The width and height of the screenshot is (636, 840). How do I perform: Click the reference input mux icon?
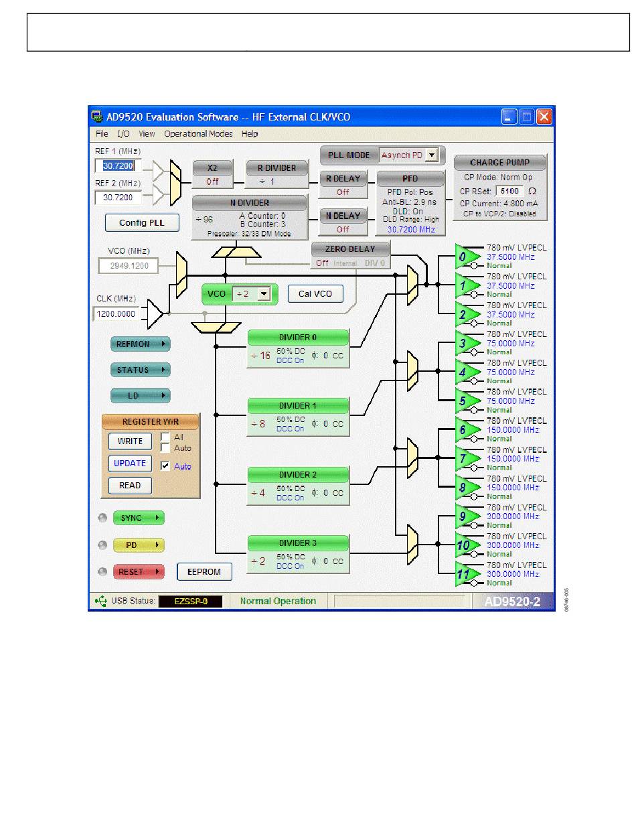coord(175,182)
